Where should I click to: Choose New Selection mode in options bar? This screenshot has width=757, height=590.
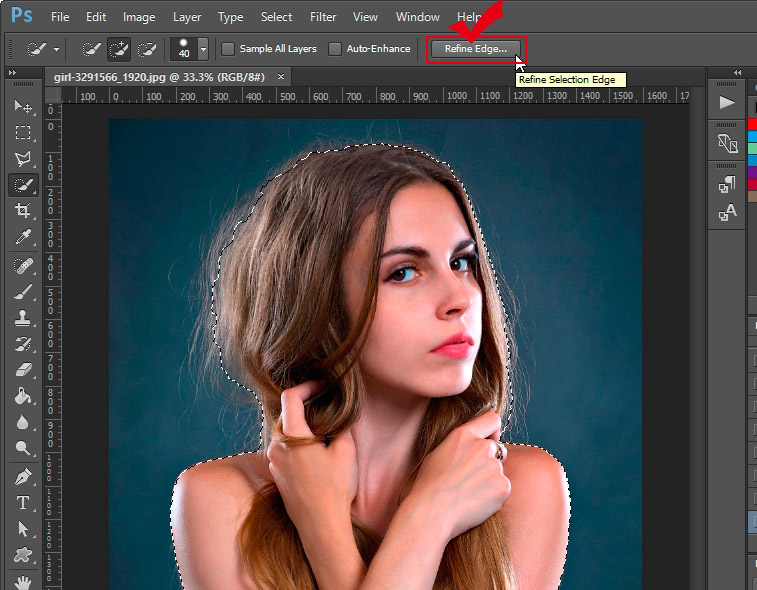[91, 49]
